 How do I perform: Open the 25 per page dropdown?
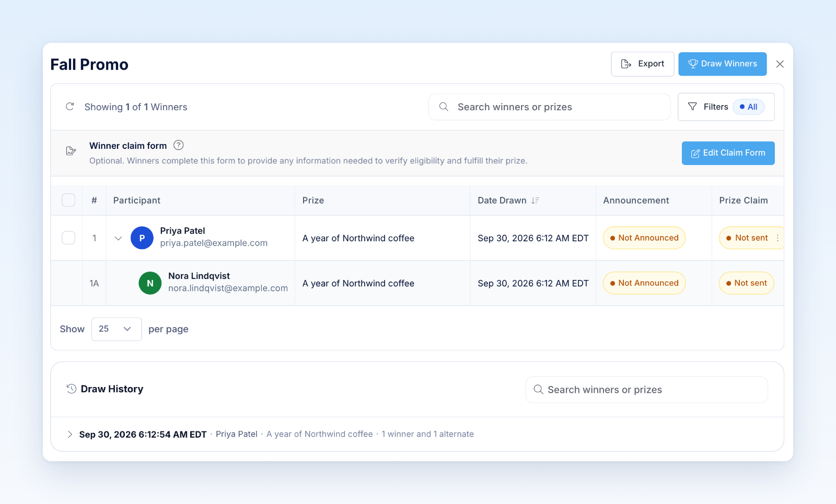pyautogui.click(x=117, y=329)
